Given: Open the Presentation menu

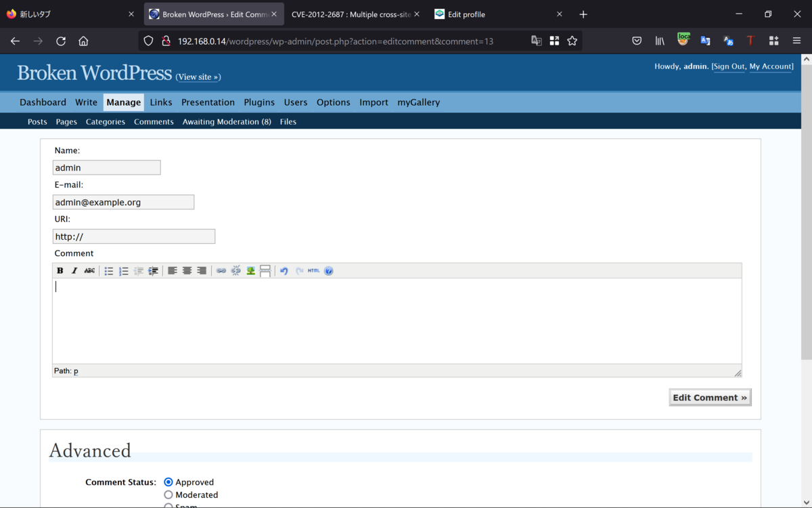Looking at the screenshot, I should click(208, 102).
